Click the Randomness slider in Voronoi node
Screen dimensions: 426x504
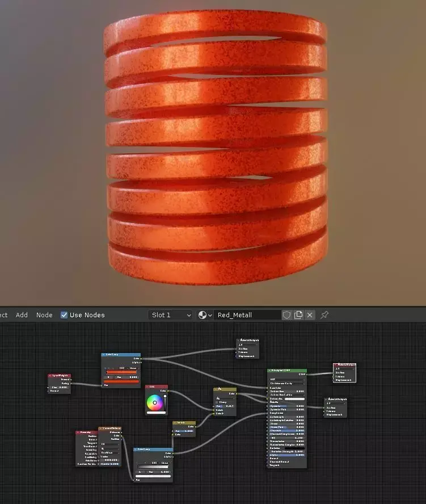coord(110,464)
